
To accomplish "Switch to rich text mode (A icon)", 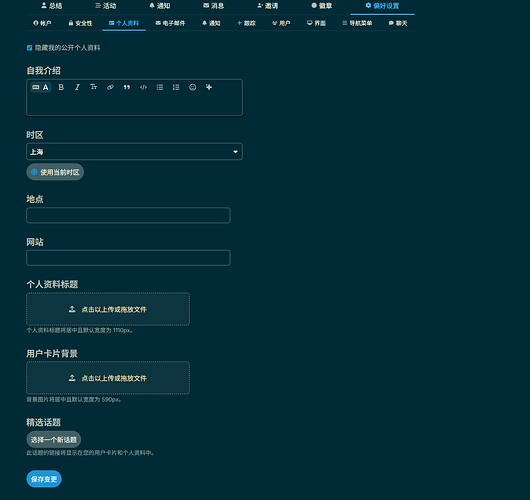I will coord(46,87).
